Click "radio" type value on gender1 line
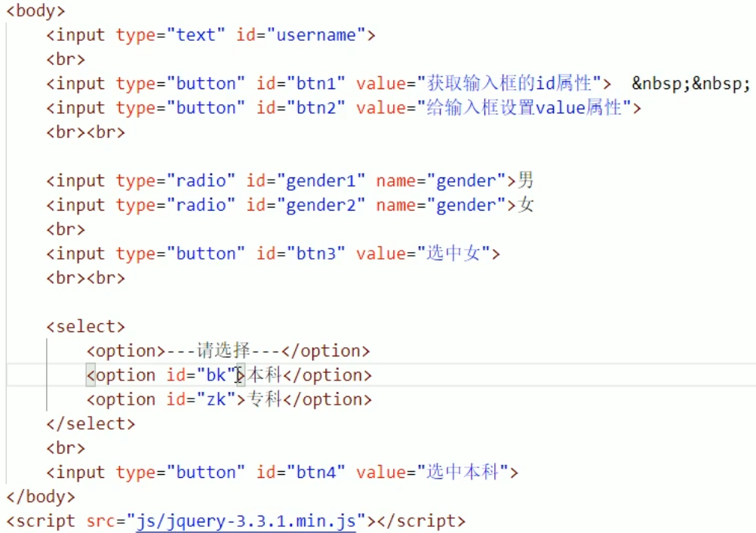The image size is (756, 533). [x=201, y=181]
